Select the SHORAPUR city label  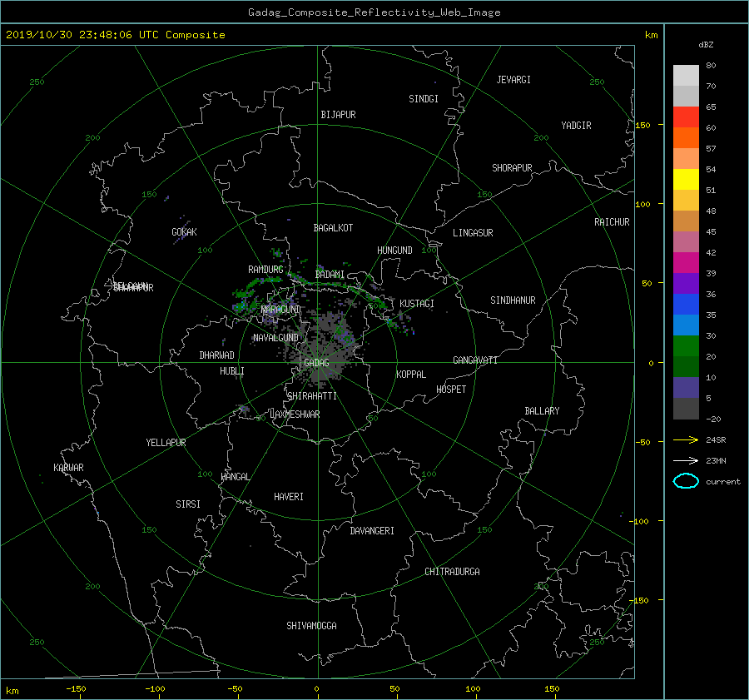[x=512, y=168]
